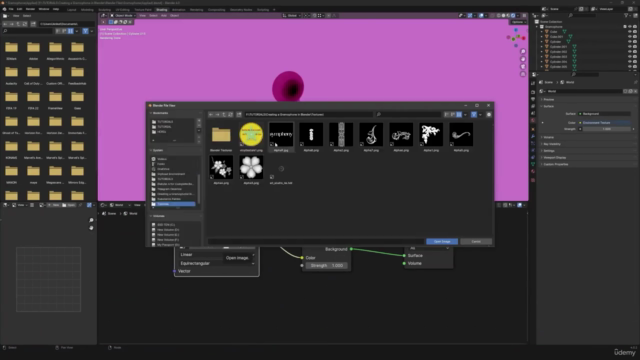640x360 pixels.
Task: Hide Cylinder.001 with its eye icon
Action: pyautogui.click(x=630, y=47)
